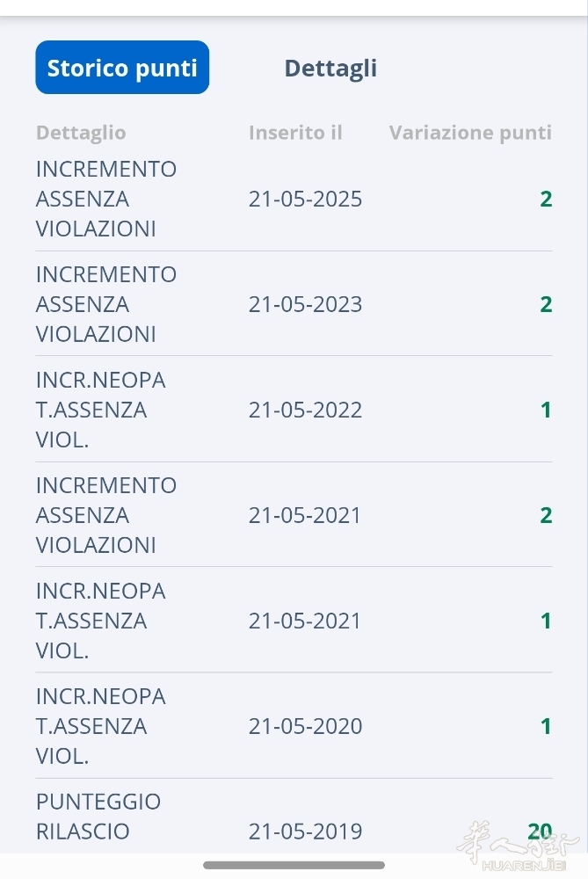
Task: Switch to the Storico punti tab
Action: 122,68
